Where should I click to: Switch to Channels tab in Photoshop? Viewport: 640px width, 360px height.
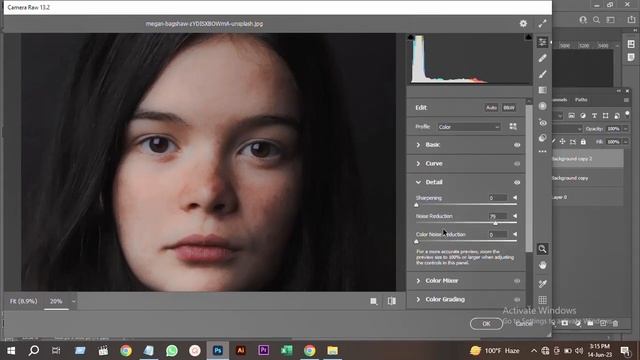pos(560,100)
